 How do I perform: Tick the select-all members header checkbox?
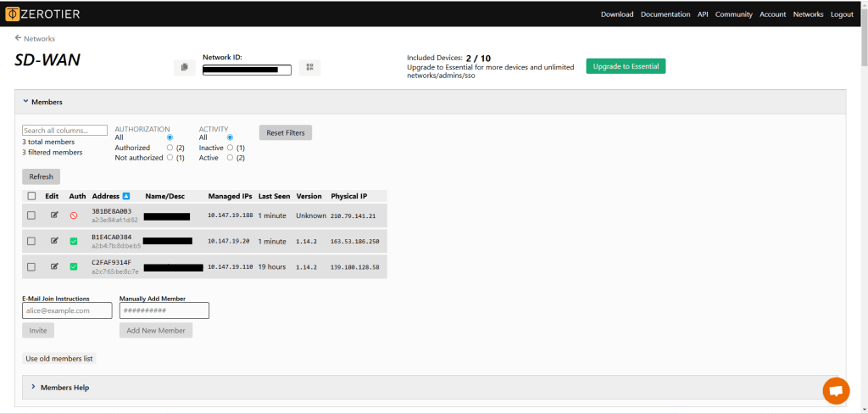point(31,196)
